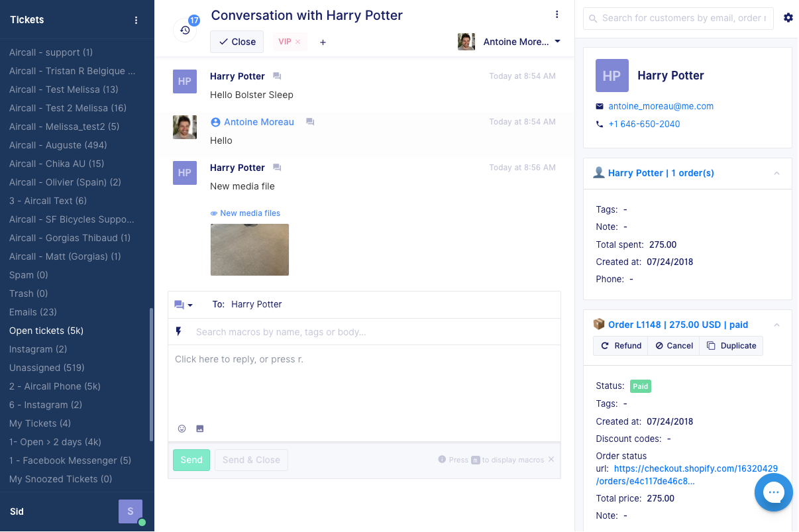The image size is (799, 532).
Task: Open the ticket history clock icon
Action: (185, 30)
